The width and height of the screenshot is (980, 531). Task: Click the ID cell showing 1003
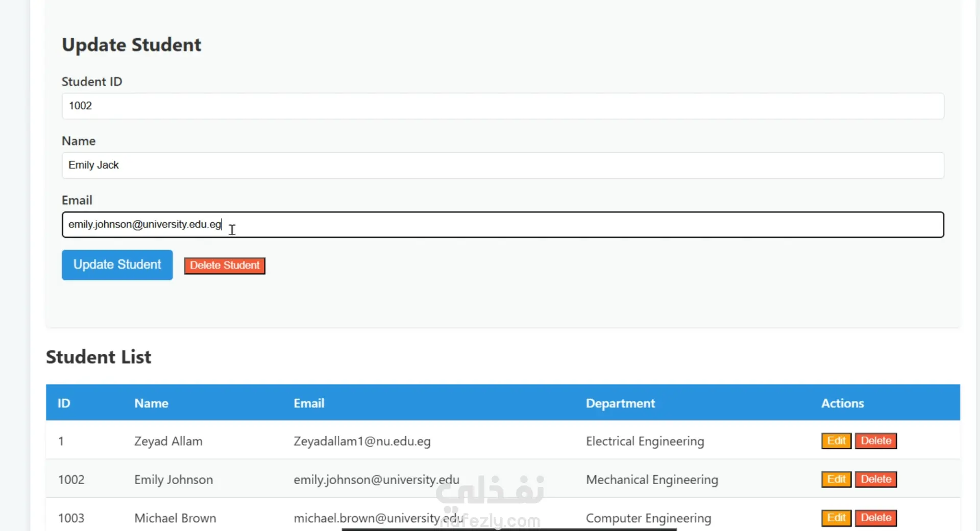pyautogui.click(x=71, y=518)
